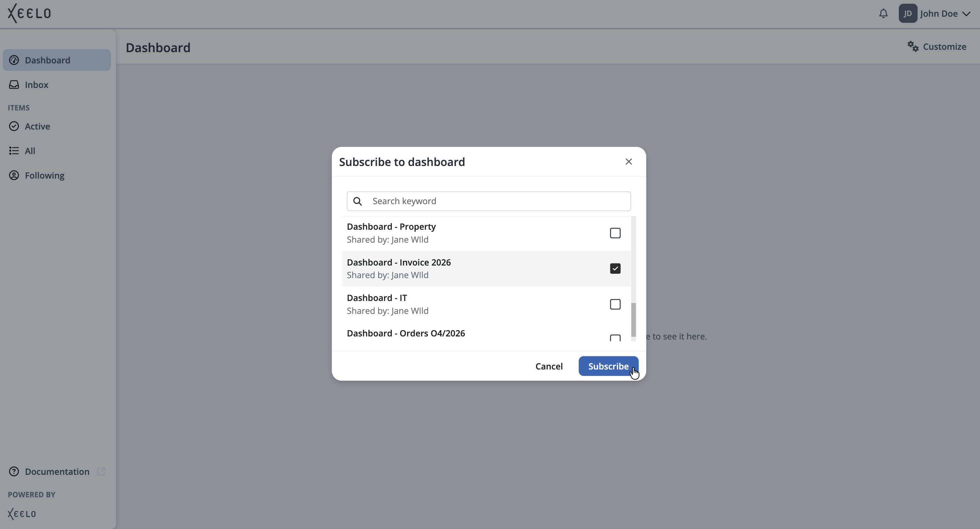The image size is (980, 529).
Task: Click the Xeelo logo in header
Action: [x=29, y=13]
